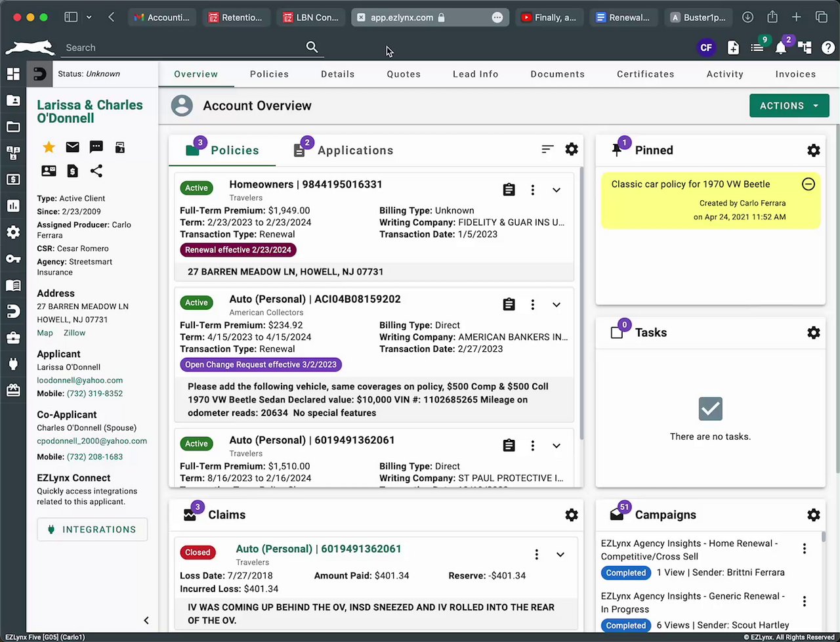Go to the Certificates tab
840x642 pixels.
pos(646,74)
